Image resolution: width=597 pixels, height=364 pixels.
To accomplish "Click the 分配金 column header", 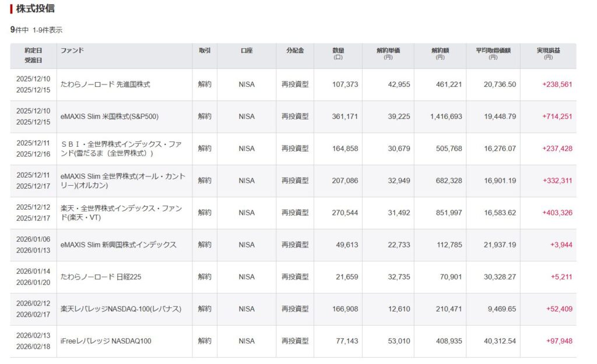I will (x=295, y=51).
